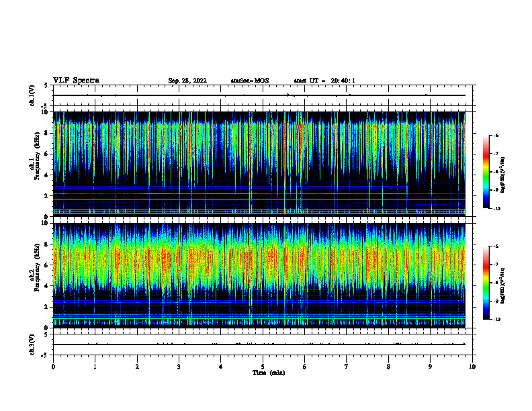Screen dimensions: 532x411
Task: Click the time axis tick label "3"
Action: click(x=179, y=367)
